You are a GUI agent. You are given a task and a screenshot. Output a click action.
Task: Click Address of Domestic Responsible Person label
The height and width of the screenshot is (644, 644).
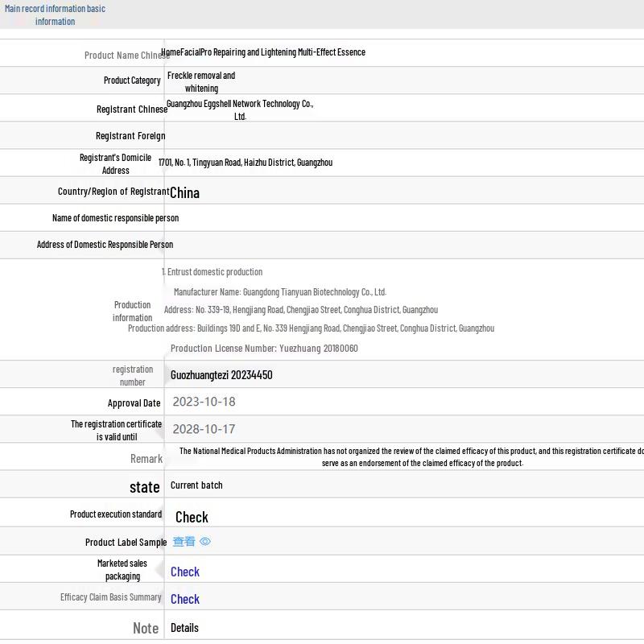[x=105, y=245]
